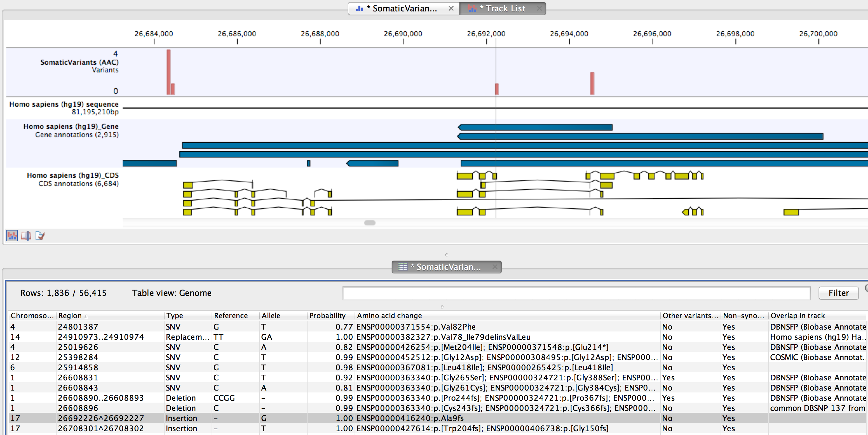
Task: Click the common DBSNP 137 overlap cell
Action: point(817,408)
